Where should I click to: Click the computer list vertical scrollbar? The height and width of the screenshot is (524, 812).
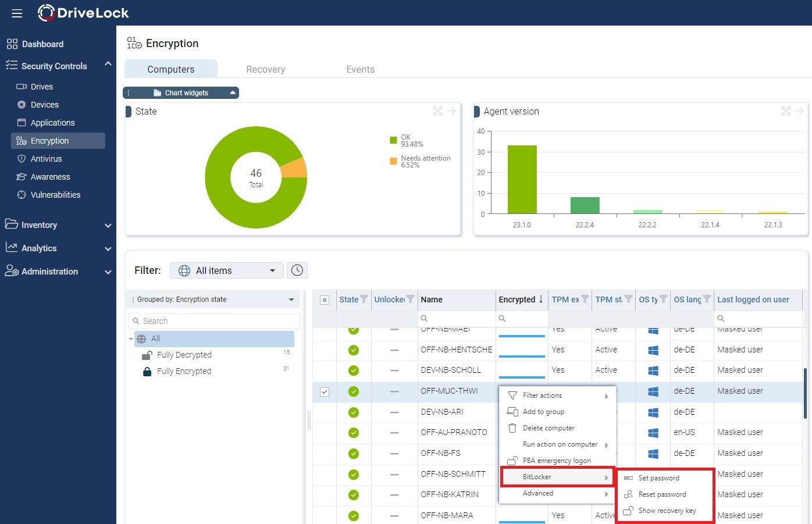805,393
